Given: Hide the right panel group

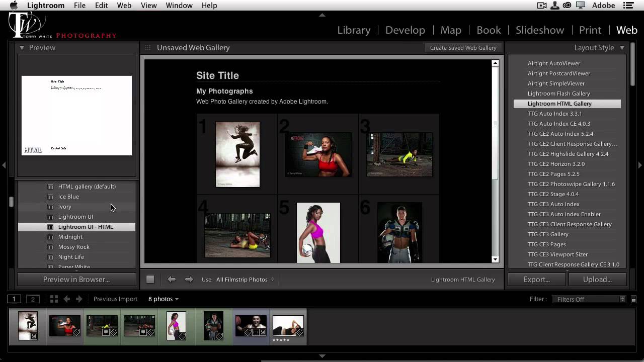Looking at the screenshot, I should [640, 165].
